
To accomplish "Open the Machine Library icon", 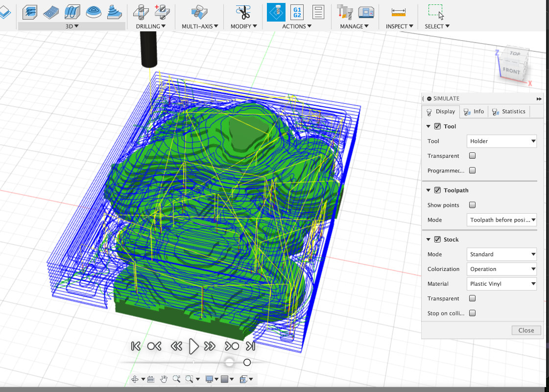I will 366,12.
